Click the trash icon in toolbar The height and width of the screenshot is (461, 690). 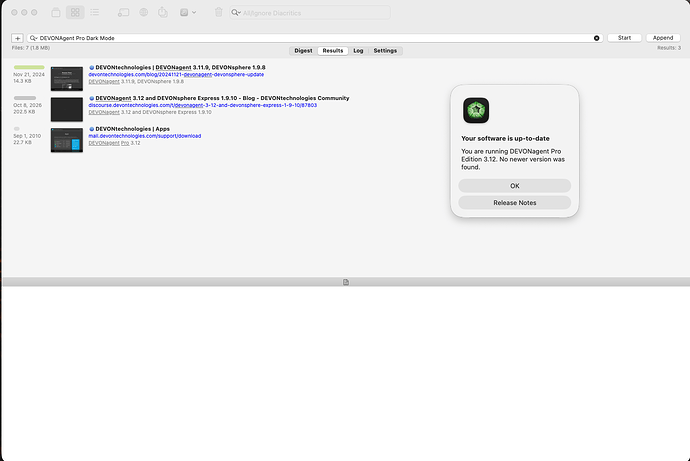click(x=219, y=12)
